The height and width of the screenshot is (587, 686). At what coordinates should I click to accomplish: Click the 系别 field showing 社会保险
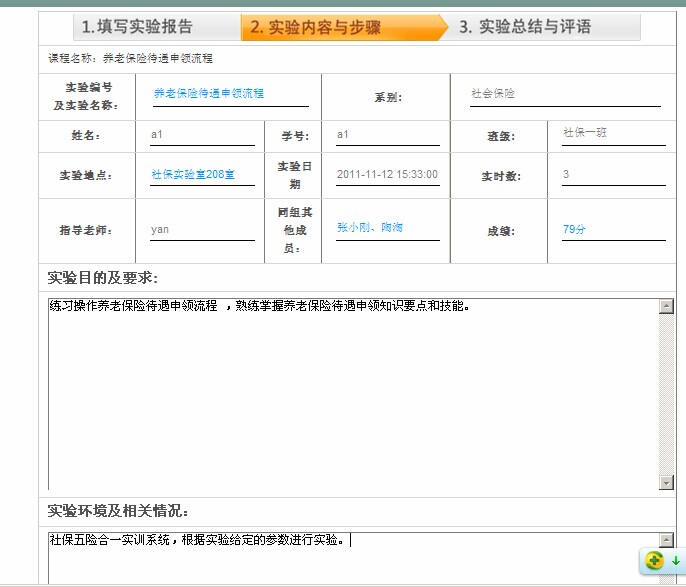[565, 94]
